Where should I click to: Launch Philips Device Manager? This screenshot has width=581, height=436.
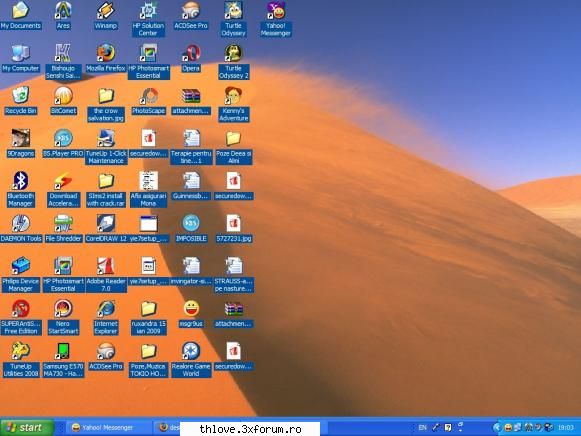[20, 274]
